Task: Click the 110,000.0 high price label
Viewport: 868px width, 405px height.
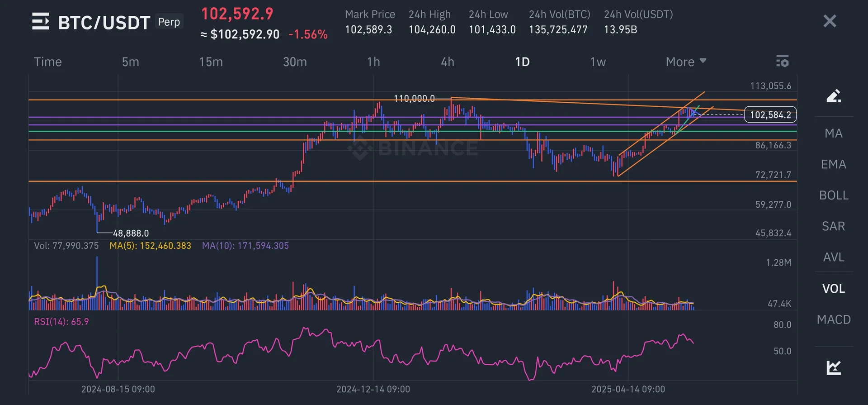Action: (414, 98)
